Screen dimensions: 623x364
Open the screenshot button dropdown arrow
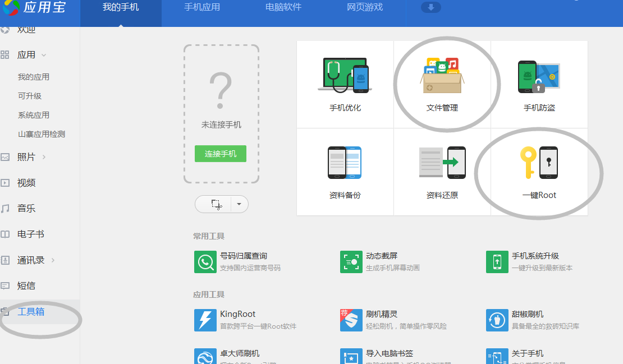pos(239,204)
